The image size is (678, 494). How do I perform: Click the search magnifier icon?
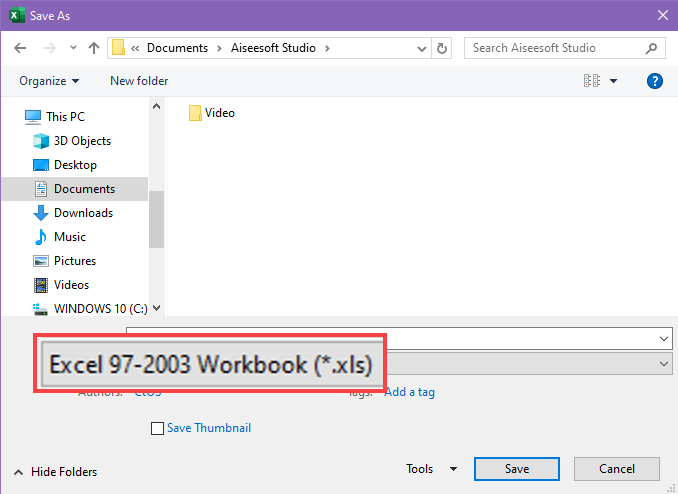[x=651, y=48]
